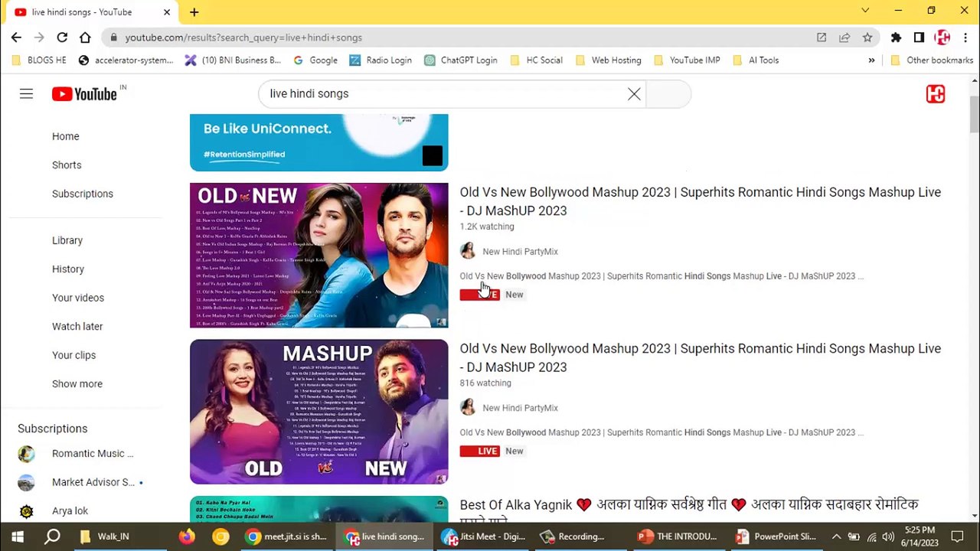This screenshot has height=551, width=980.
Task: Open History in the sidebar
Action: 68,269
